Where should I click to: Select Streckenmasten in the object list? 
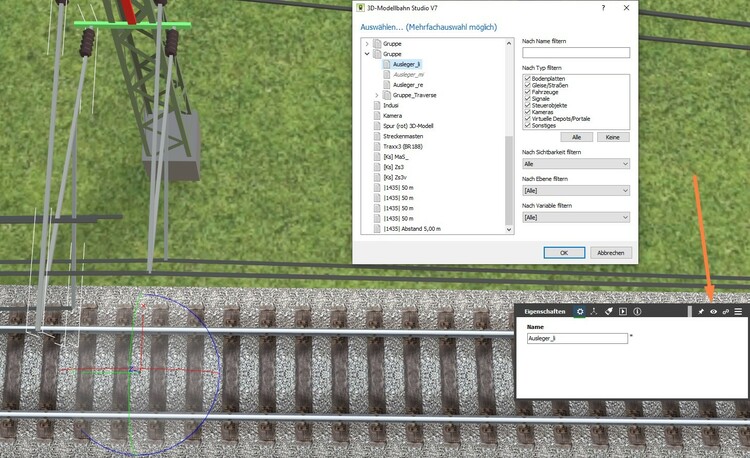[x=403, y=136]
